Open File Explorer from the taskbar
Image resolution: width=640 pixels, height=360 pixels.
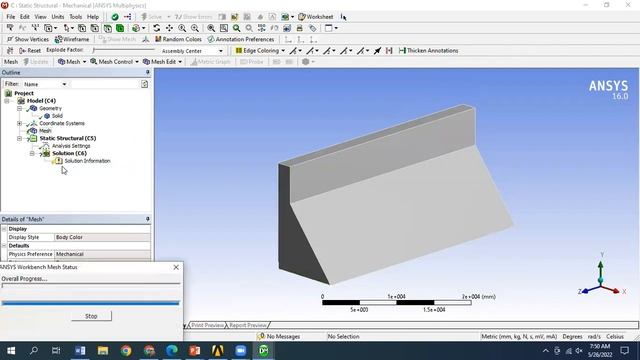(x=103, y=351)
